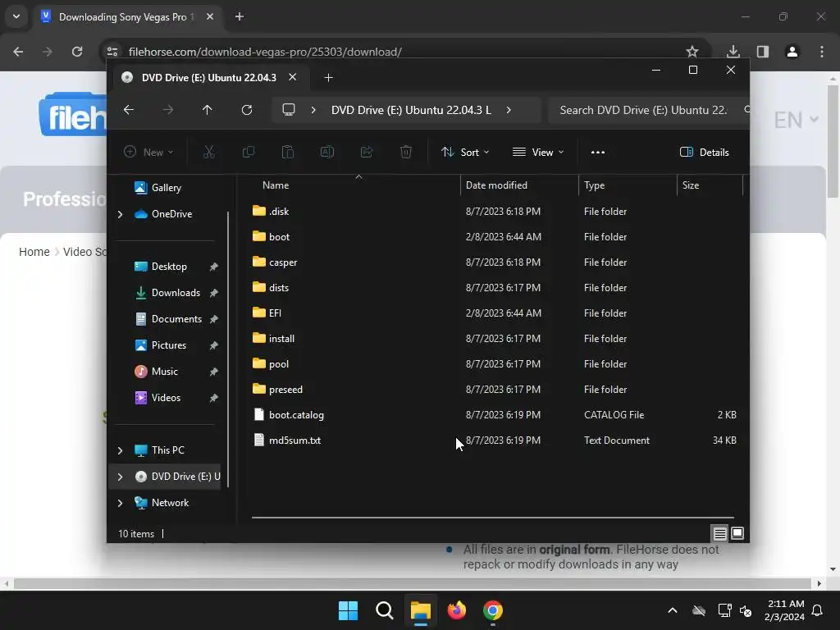Open Gallery in the navigation pane

click(x=166, y=188)
